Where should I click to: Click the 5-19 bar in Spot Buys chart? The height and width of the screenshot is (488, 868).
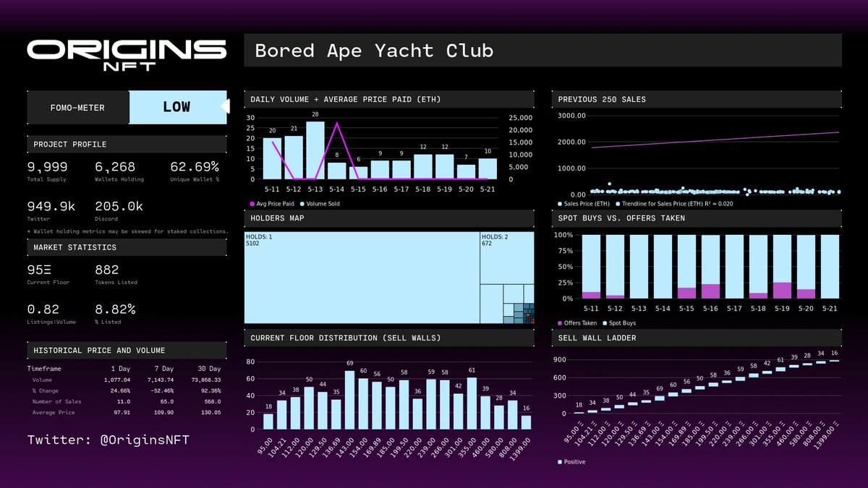(x=782, y=266)
